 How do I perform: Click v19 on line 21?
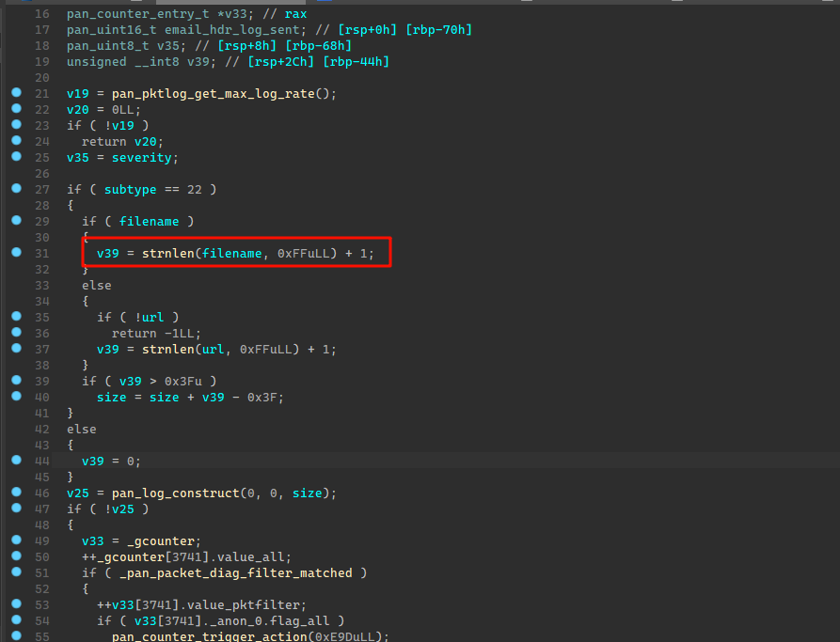tap(78, 94)
